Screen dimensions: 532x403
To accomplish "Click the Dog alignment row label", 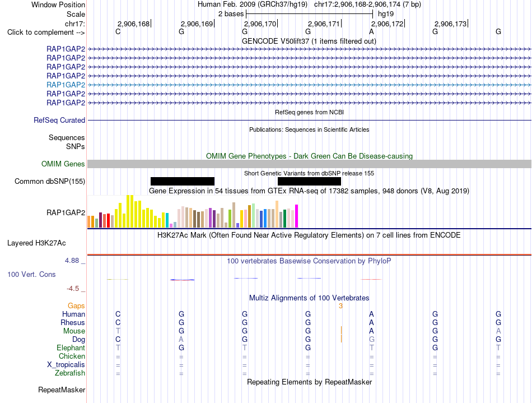I will point(79,340).
